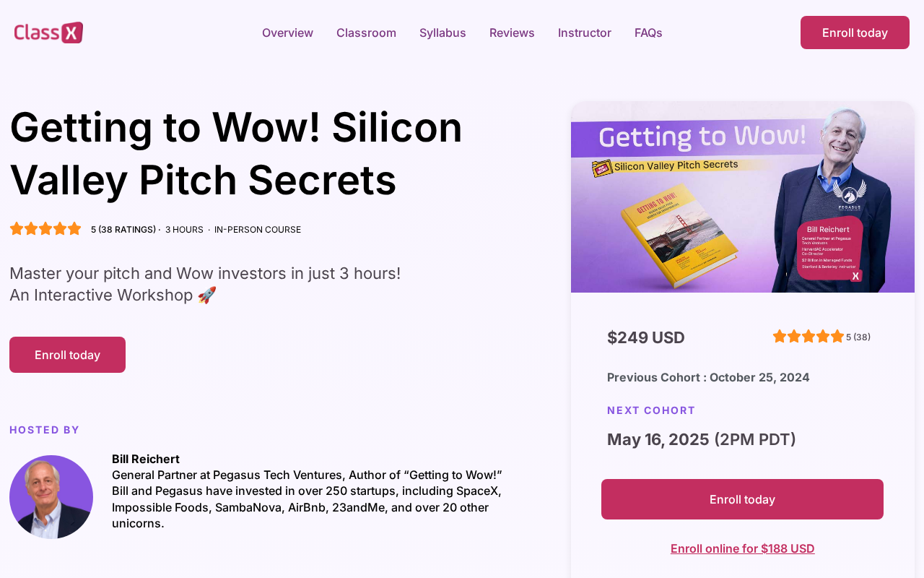
Task: Click the ClassX logo
Action: (48, 33)
